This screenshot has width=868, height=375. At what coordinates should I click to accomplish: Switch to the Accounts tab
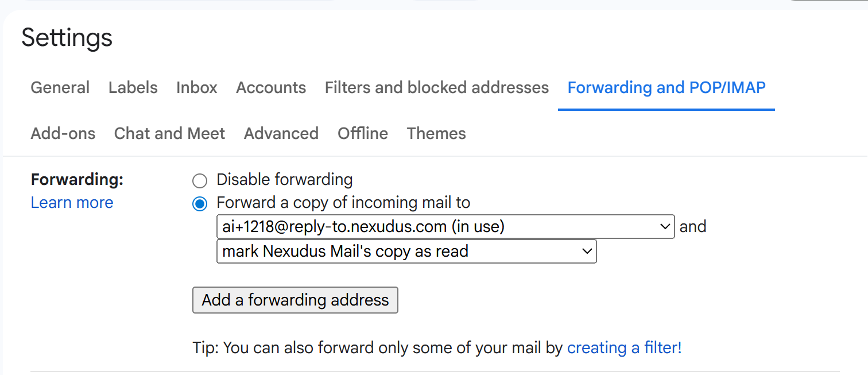click(x=270, y=87)
